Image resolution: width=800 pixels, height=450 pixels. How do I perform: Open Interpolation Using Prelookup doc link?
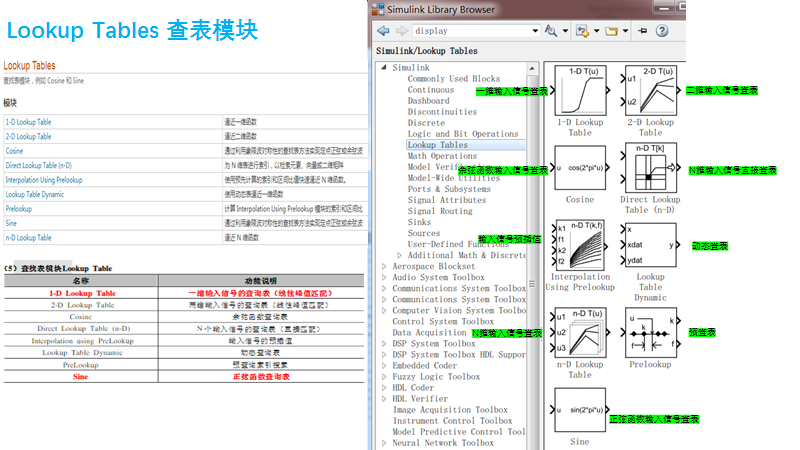point(44,180)
